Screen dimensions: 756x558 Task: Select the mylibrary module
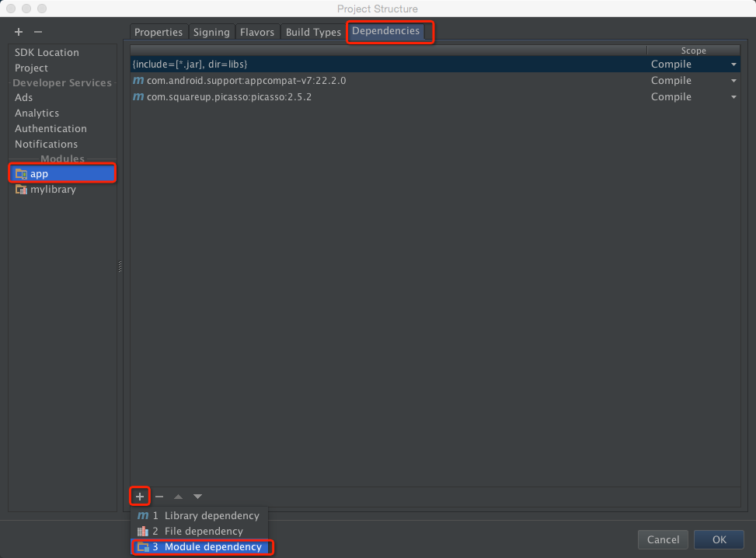[62, 189]
